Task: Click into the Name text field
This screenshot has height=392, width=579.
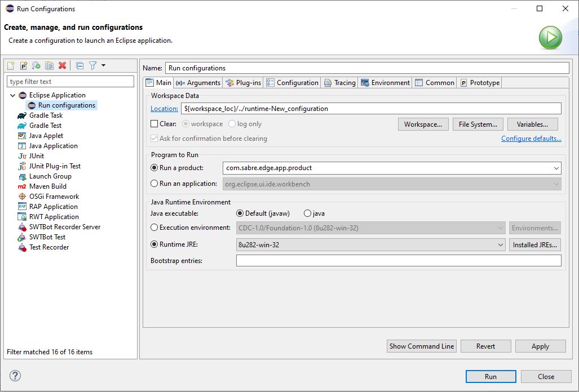Action: click(x=367, y=68)
